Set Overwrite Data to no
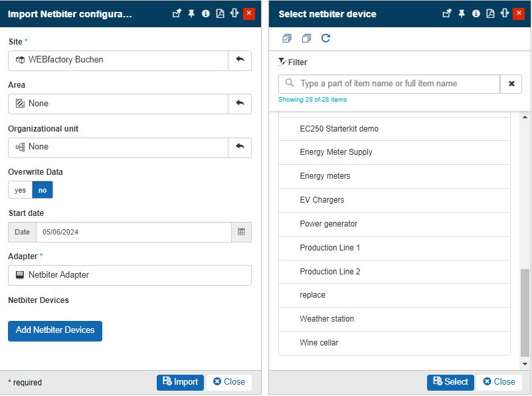 pyautogui.click(x=43, y=190)
